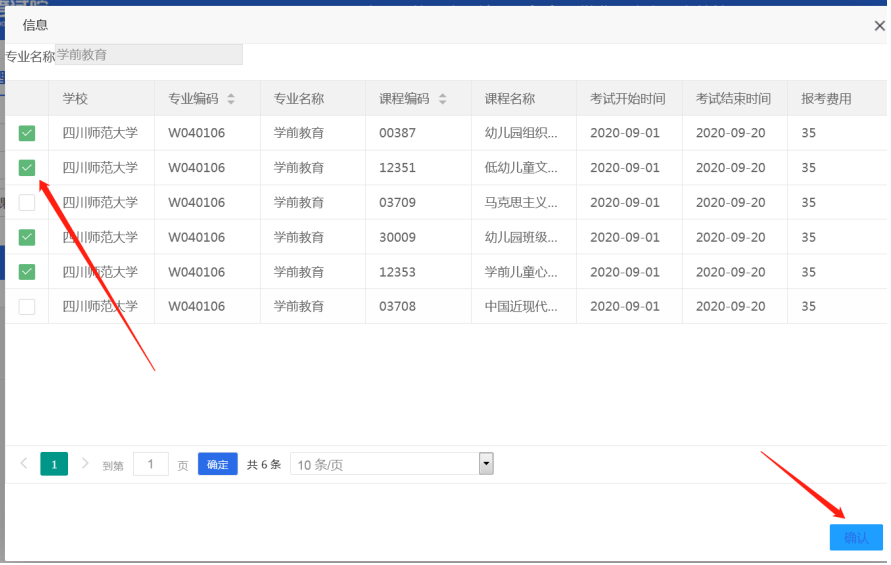This screenshot has width=891, height=565.
Task: Check the checkbox for course 03709
Action: point(27,202)
